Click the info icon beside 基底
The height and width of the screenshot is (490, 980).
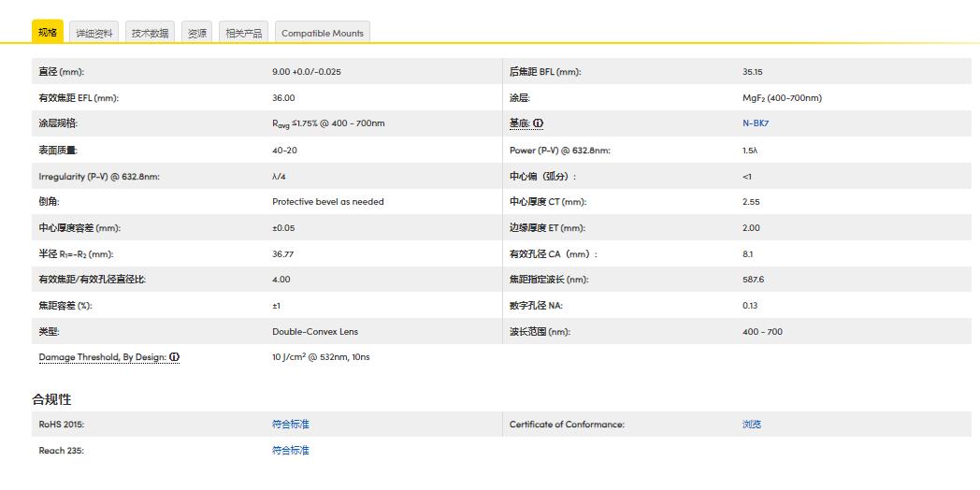[539, 123]
